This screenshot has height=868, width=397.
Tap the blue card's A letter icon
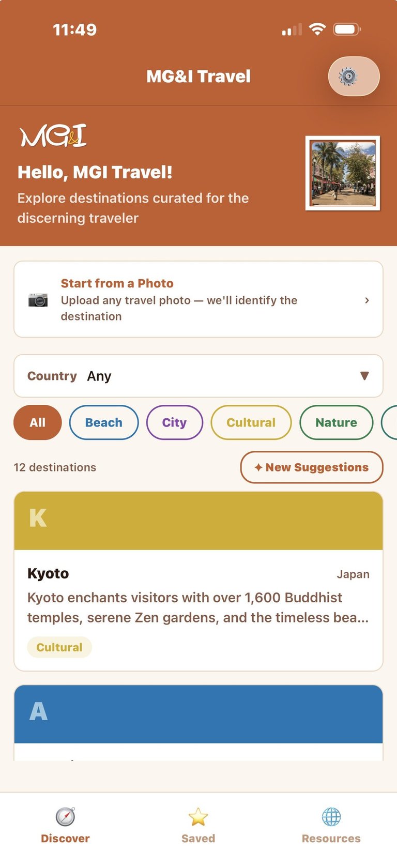38,711
